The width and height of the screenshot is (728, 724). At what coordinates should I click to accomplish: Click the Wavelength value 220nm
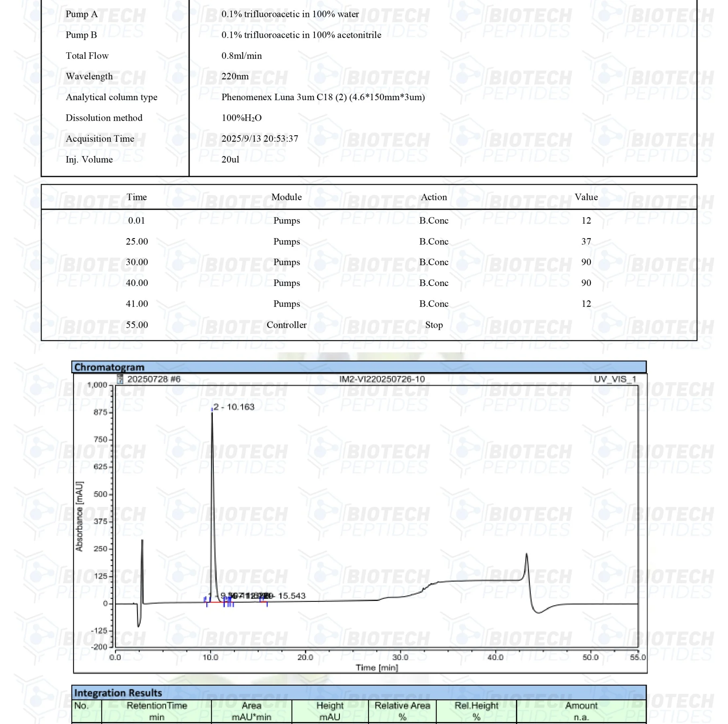click(x=235, y=76)
